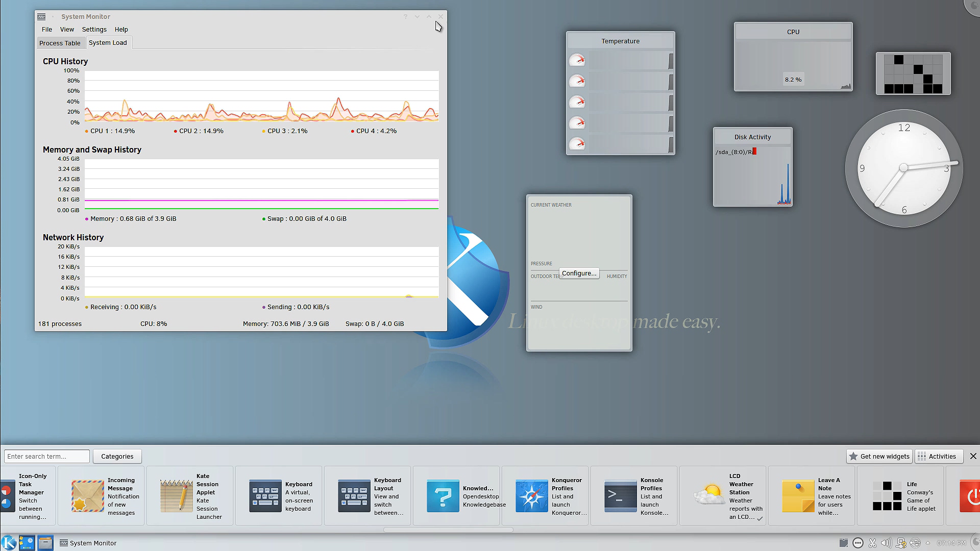The width and height of the screenshot is (980, 551).
Task: Click the 181 processes status text
Action: pyautogui.click(x=60, y=324)
